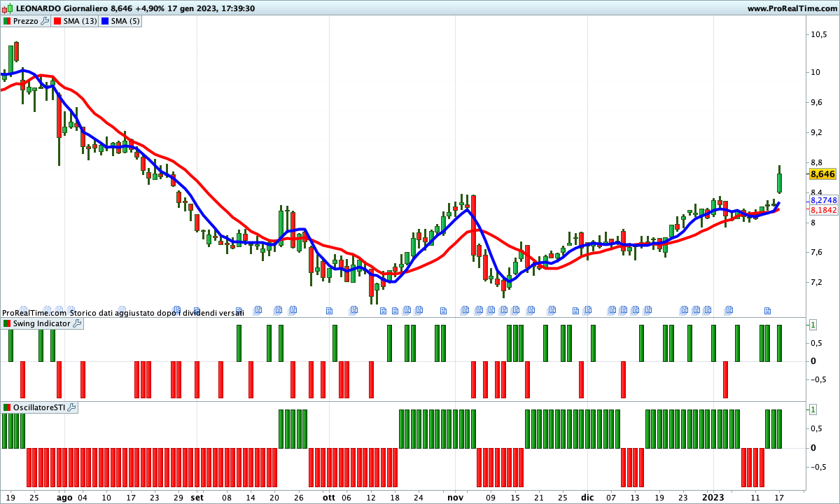Screen dimensions: 840x504
Task: Click the red-green Prezzo style icon
Action: (x=7, y=21)
